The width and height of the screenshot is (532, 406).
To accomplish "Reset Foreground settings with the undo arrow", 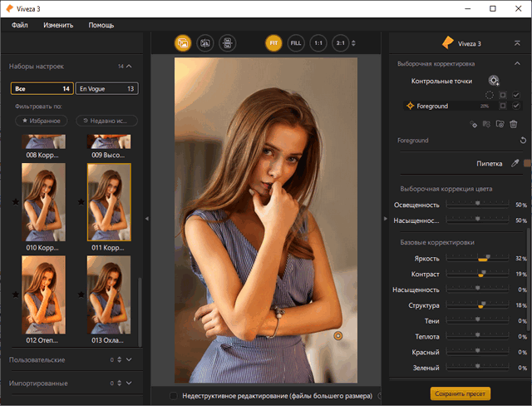I will [x=523, y=141].
